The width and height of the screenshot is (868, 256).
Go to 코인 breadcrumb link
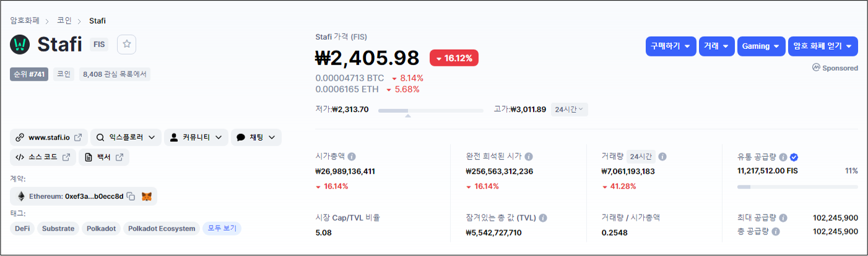click(x=64, y=20)
